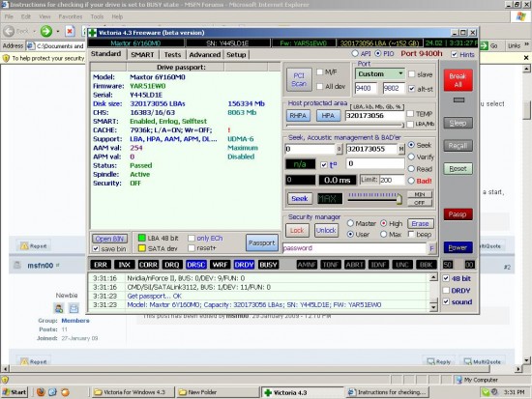The image size is (532, 399).
Task: Click the green Forward arrow icon in IE
Action: pos(46,32)
